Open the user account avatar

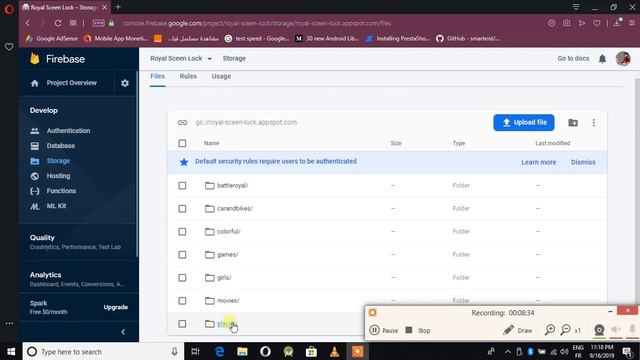tap(623, 59)
